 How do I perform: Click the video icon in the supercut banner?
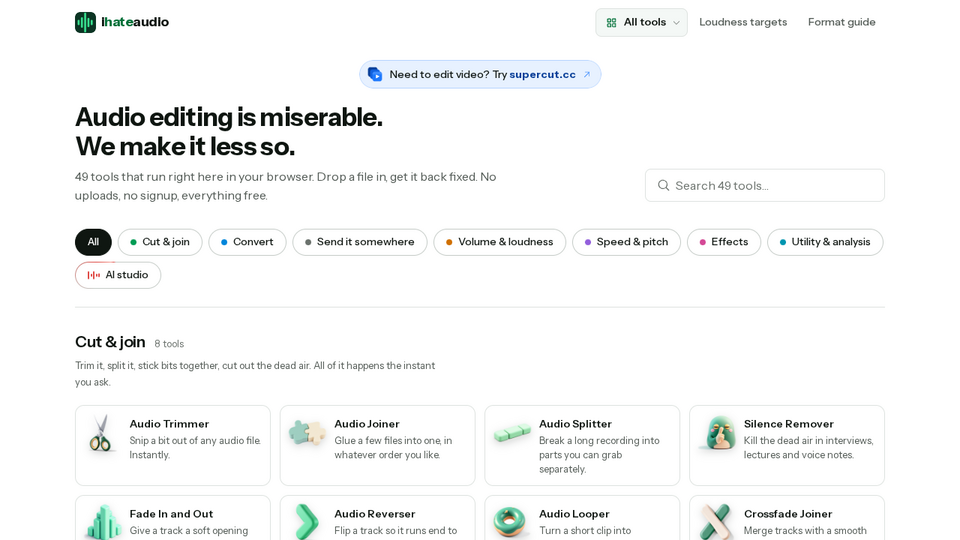click(x=375, y=74)
